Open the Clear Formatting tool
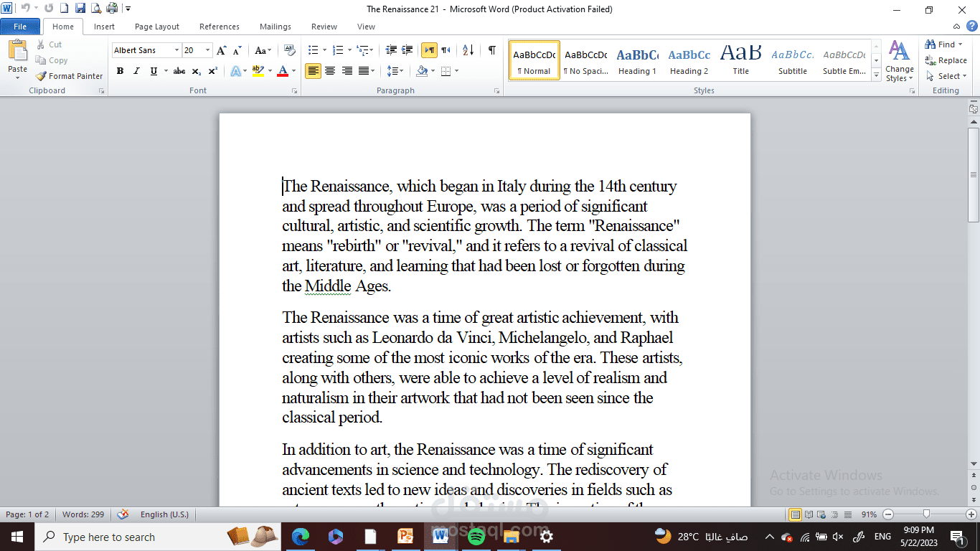The image size is (980, 551). click(289, 50)
